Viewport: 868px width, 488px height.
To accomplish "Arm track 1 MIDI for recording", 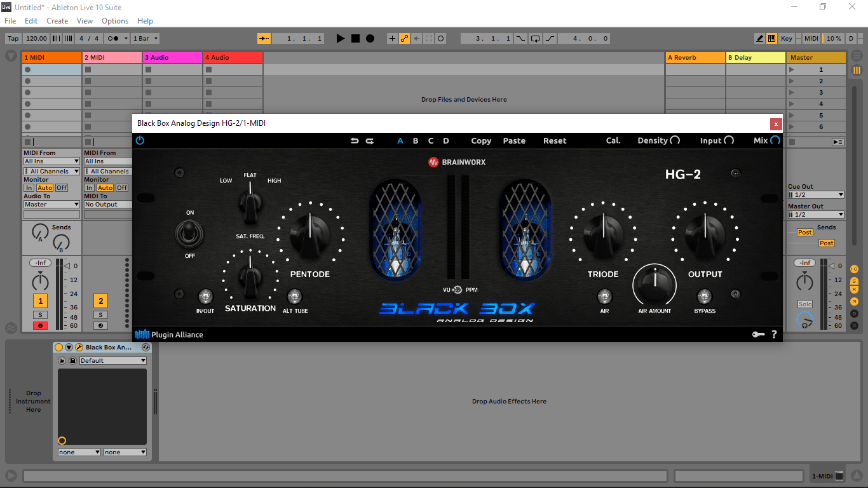I will click(x=40, y=326).
